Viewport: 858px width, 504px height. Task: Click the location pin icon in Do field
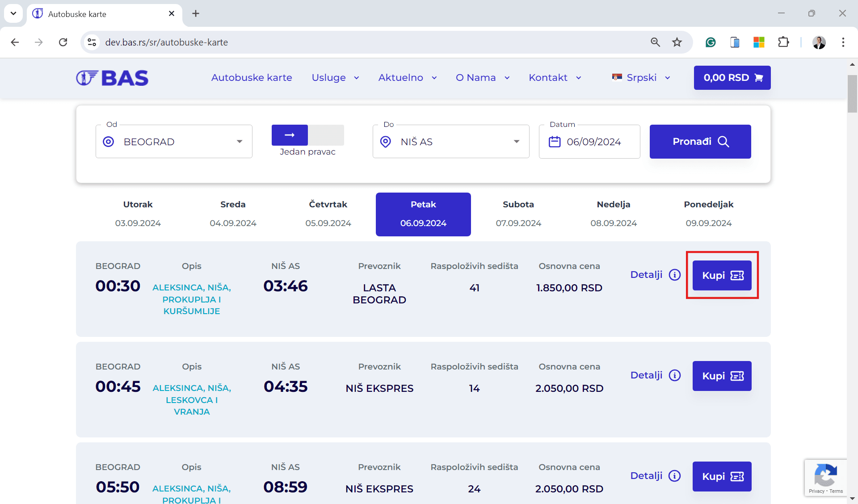tap(385, 142)
